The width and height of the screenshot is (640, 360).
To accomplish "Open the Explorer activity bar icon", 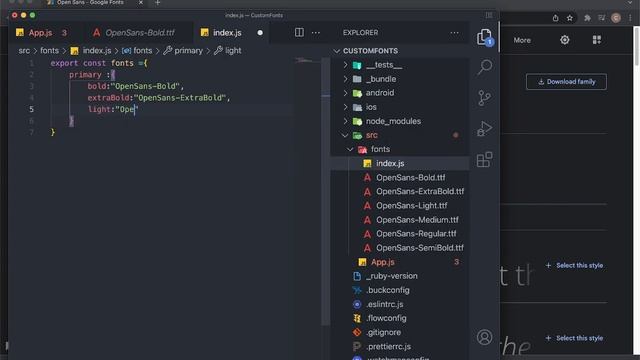I will tap(484, 38).
